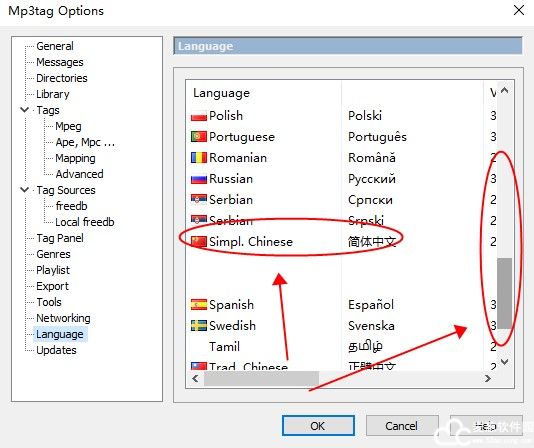Select the Romanian flag icon
This screenshot has height=448, width=534.
click(199, 158)
